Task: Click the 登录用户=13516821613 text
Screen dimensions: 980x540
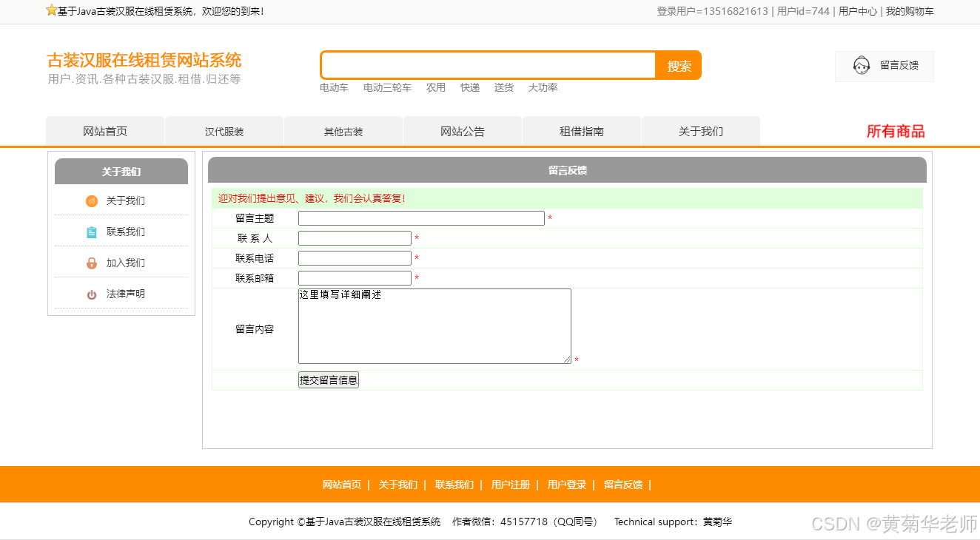Action: (x=713, y=11)
